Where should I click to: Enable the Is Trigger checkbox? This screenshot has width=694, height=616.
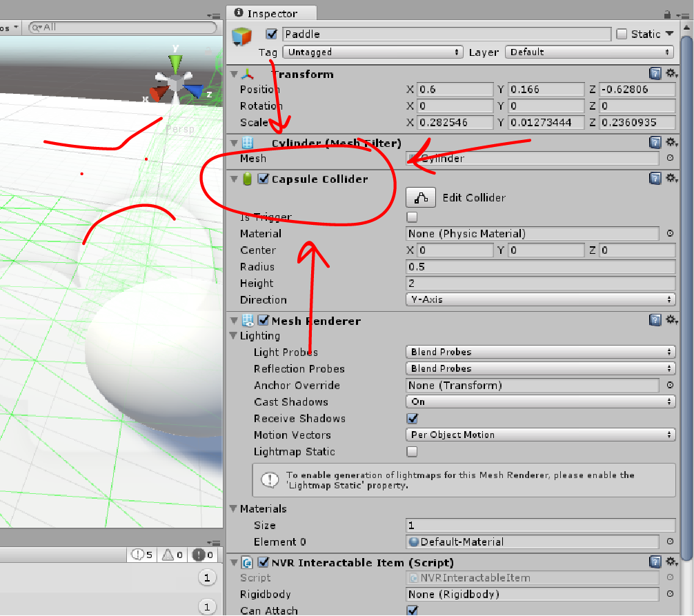[x=411, y=217]
